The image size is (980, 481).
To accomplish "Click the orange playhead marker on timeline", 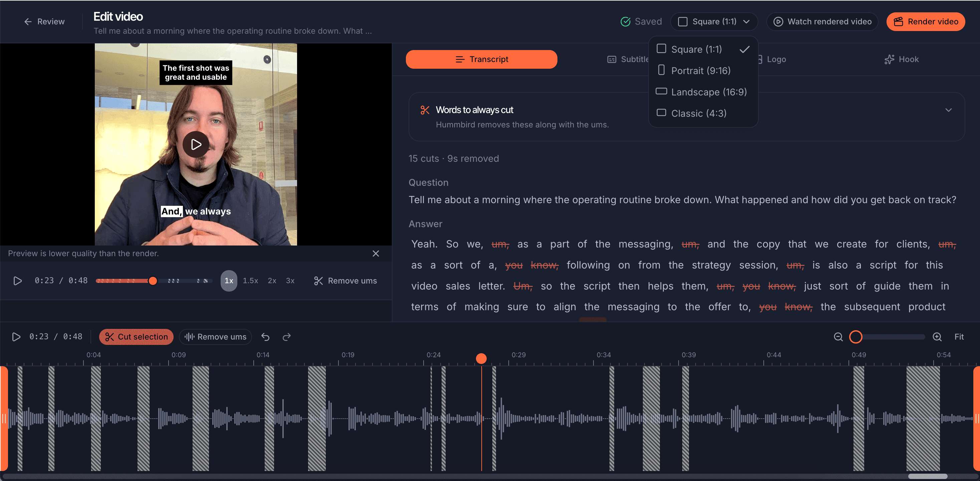I will [x=481, y=359].
